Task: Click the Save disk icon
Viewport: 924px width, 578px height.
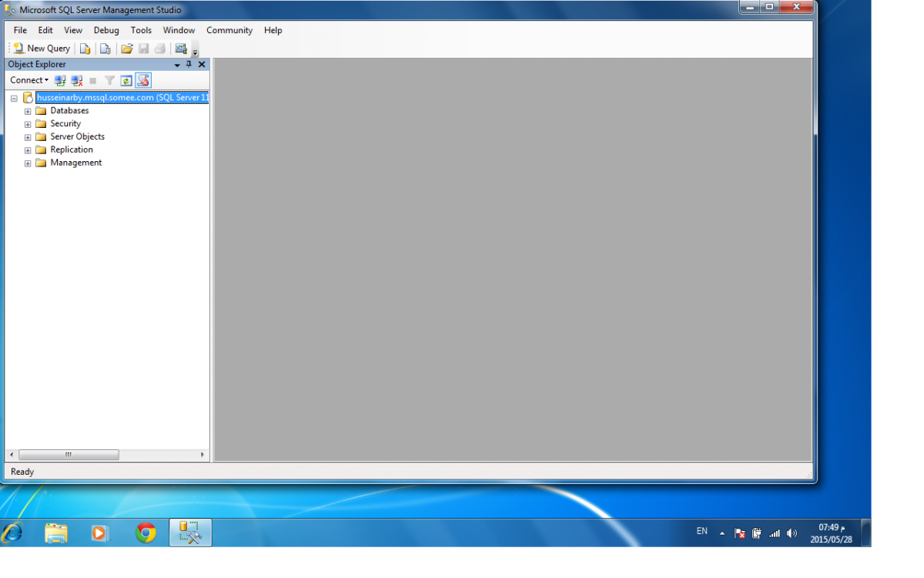Action: [x=143, y=49]
